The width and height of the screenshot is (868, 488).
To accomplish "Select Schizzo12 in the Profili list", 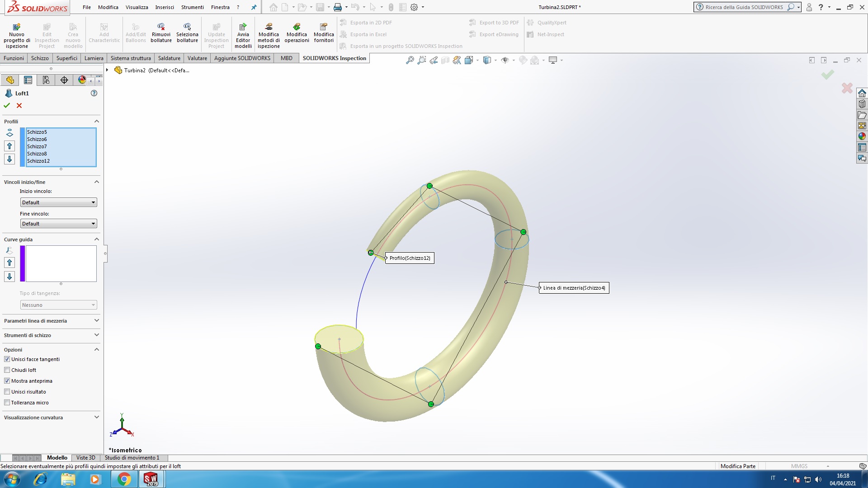I will point(38,160).
